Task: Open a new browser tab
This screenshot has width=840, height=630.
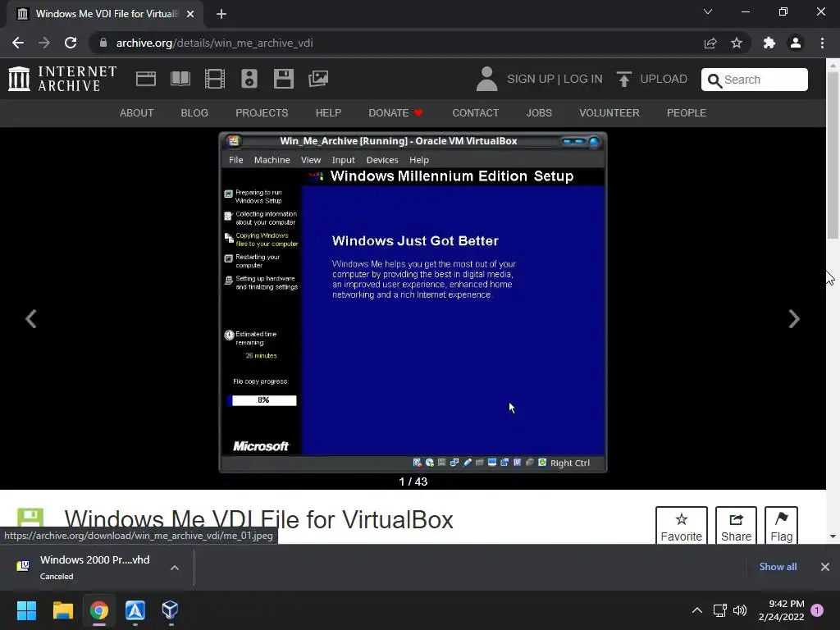Action: tap(221, 14)
